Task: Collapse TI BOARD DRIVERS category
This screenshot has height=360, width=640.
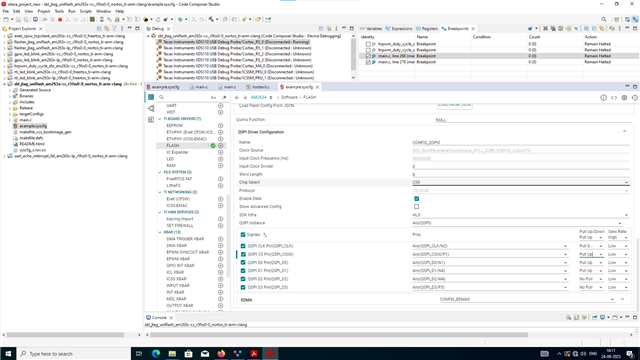Action: click(160, 119)
